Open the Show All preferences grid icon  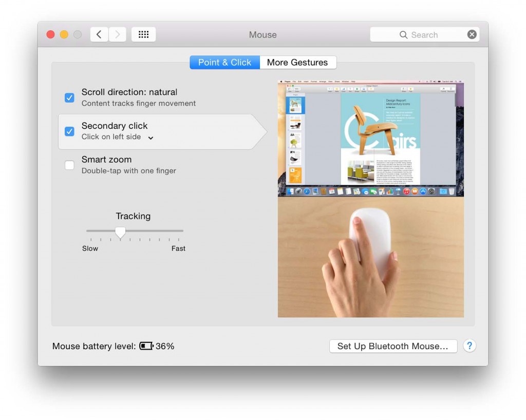pyautogui.click(x=143, y=34)
